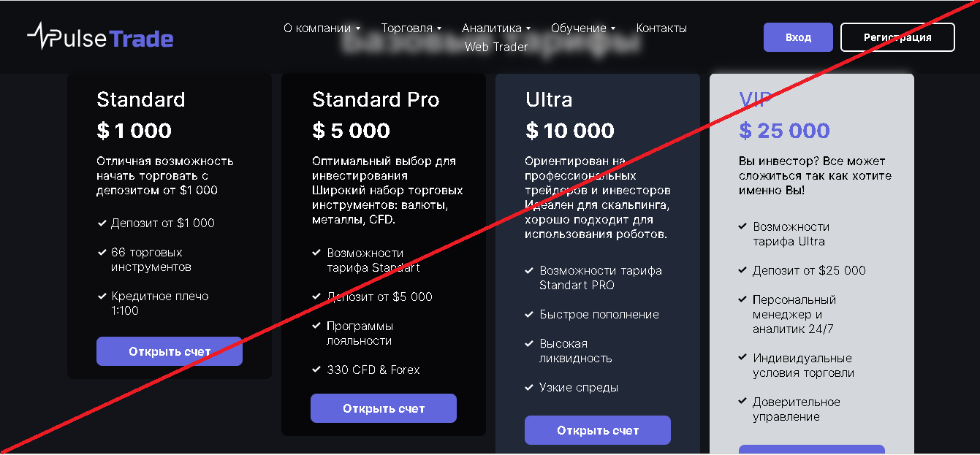Image resolution: width=980 pixels, height=455 pixels.
Task: Click the Регистрация button
Action: coord(897,37)
